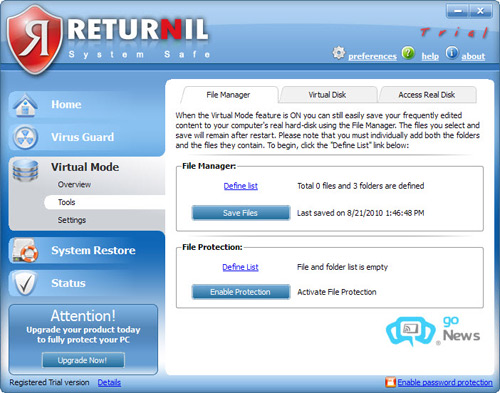The image size is (500, 393).
Task: Click the Upgrade Now! button
Action: [x=83, y=360]
